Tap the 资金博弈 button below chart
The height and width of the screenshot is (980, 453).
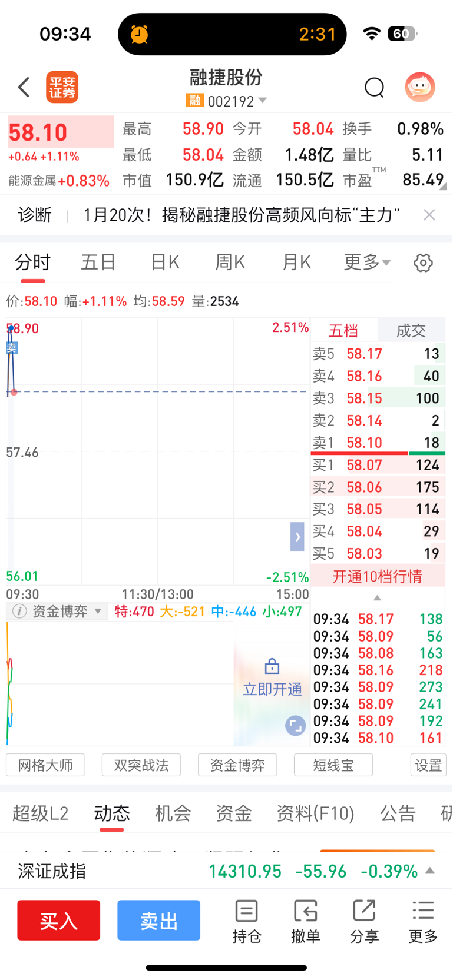point(237,765)
